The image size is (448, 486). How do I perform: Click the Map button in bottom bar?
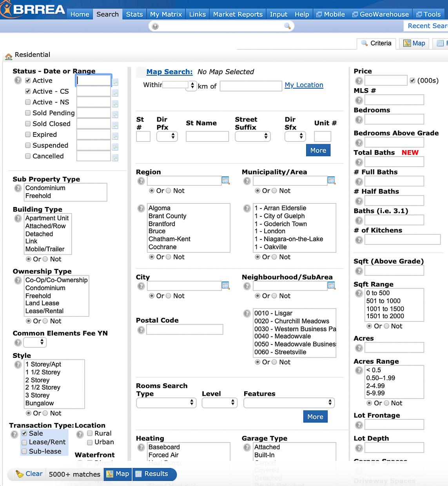click(118, 474)
